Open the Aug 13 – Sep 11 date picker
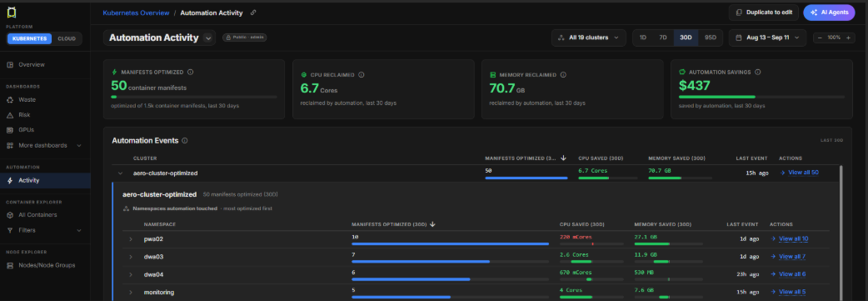The width and height of the screenshot is (868, 301). (x=767, y=38)
